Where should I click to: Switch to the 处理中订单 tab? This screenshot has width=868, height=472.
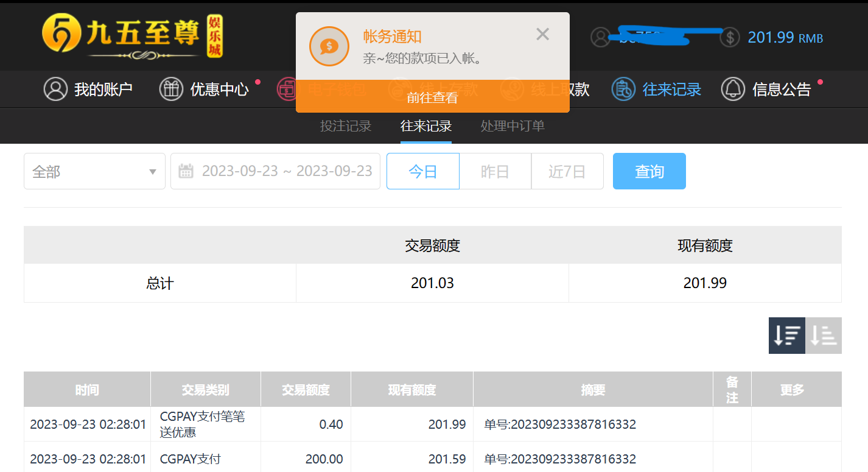click(x=513, y=126)
